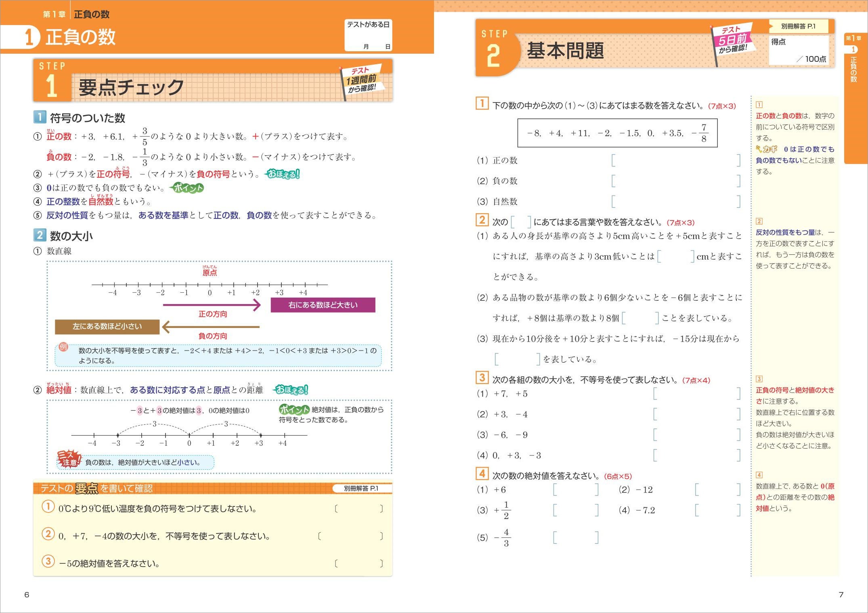The height and width of the screenshot is (613, 868).
Task: Open the 第1章 正負の数 chapter tab
Action: pyautogui.click(x=77, y=13)
